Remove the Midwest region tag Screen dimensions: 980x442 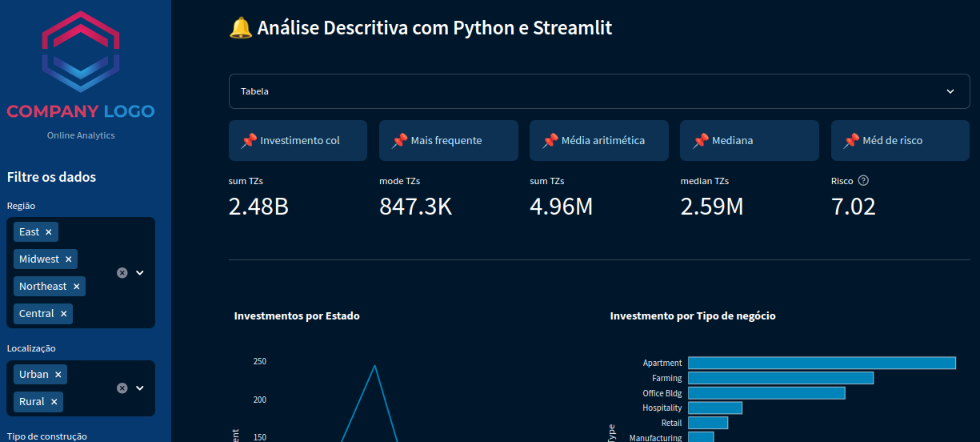tap(69, 259)
